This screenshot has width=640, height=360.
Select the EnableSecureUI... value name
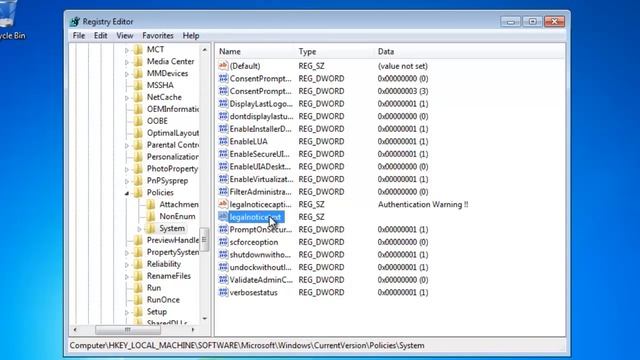[x=260, y=154]
